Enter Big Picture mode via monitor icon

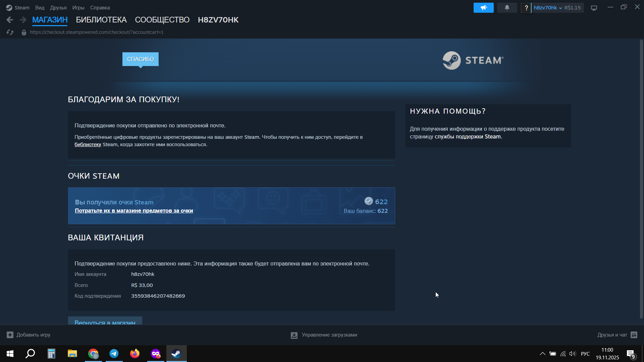point(594,8)
